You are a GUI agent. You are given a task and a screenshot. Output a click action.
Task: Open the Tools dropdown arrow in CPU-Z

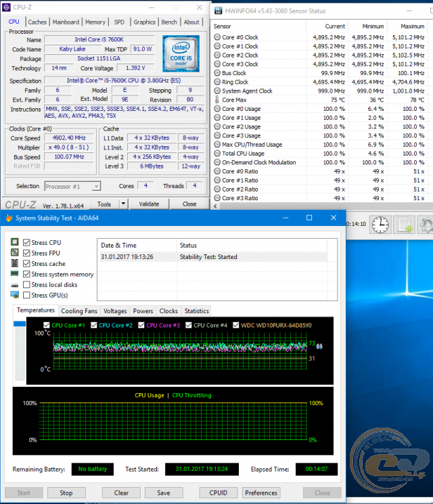123,204
